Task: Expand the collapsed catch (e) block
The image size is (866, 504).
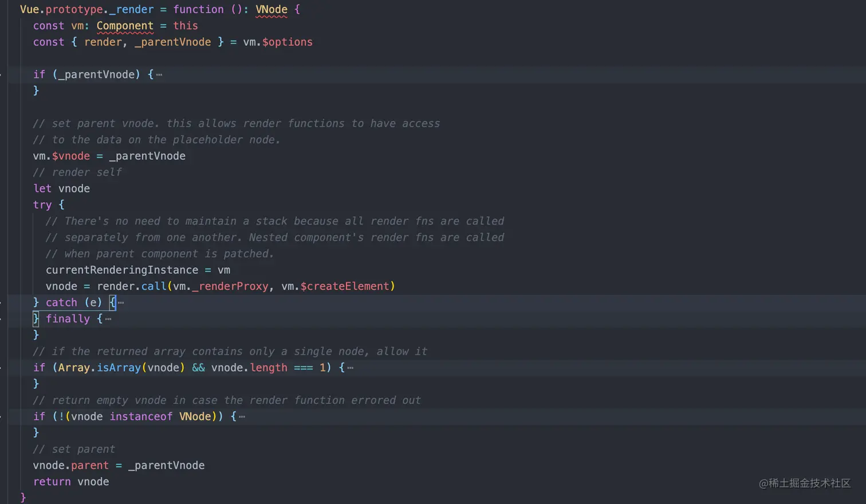Action: point(120,302)
